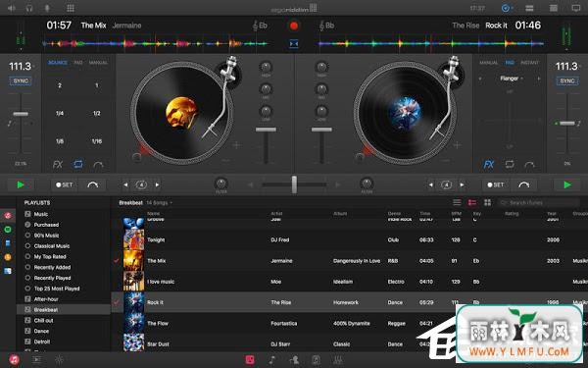Select the BOUNCE tab on left deck
588x368 pixels.
(x=58, y=63)
